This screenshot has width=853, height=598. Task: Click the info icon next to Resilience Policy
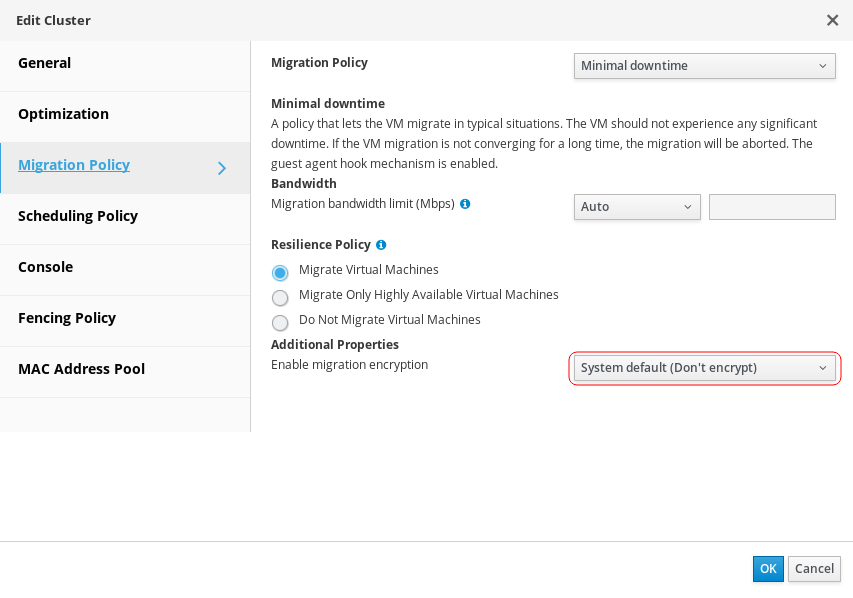(381, 245)
